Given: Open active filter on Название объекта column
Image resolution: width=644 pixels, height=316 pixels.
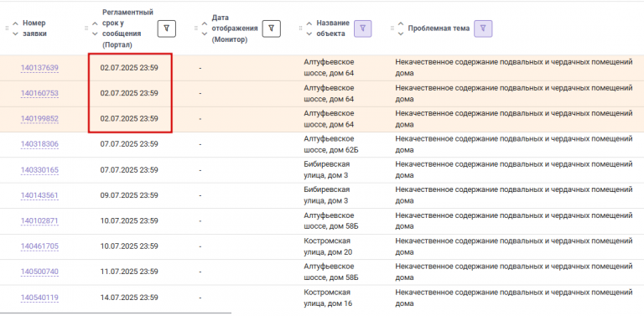Looking at the screenshot, I should (362, 28).
